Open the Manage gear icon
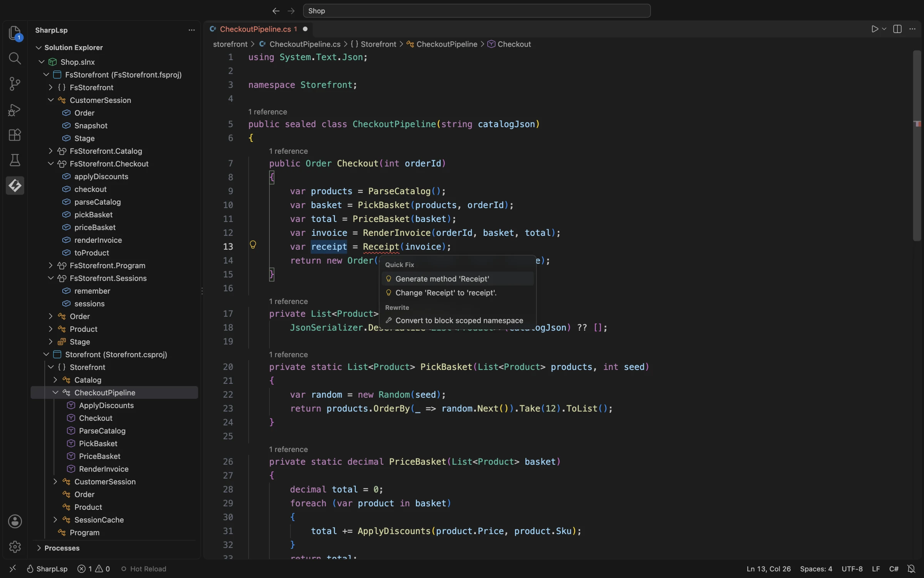This screenshot has width=924, height=578. pos(15,546)
